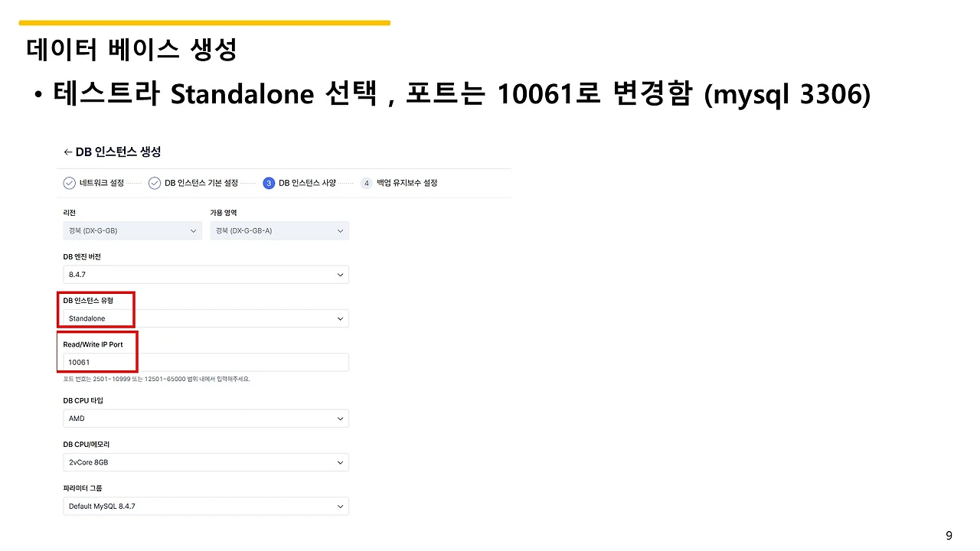Click the DB 인스턴스 생성 page heading
Screen dimensions: 980x551
[118, 152]
